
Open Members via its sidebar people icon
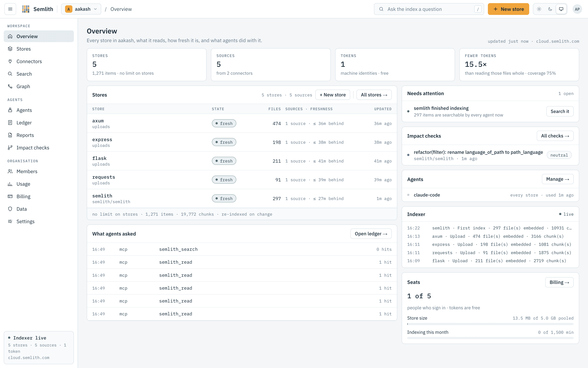point(10,171)
